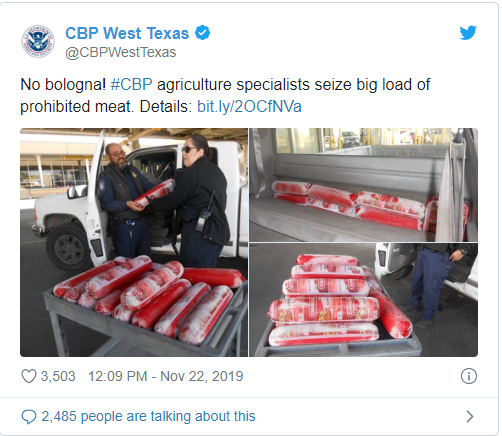Image resolution: width=502 pixels, height=436 pixels.
Task: Like the tweet with the heart icon
Action: tap(29, 376)
